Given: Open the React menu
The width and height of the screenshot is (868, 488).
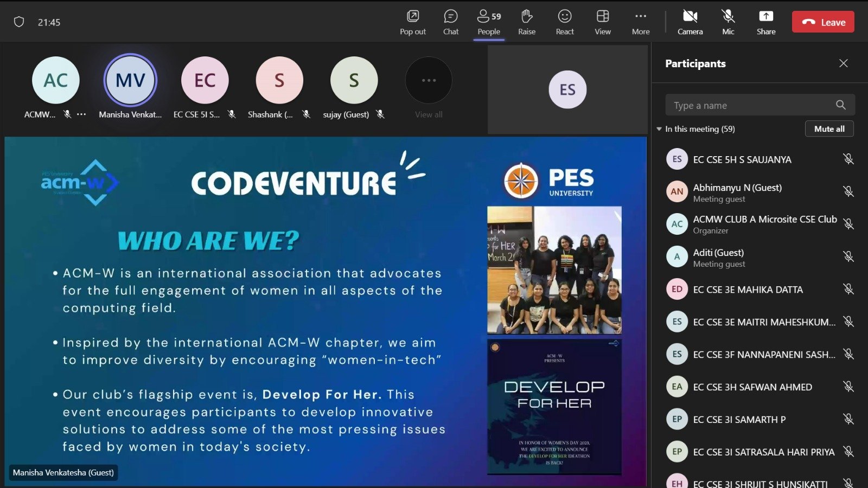Looking at the screenshot, I should [x=564, y=22].
